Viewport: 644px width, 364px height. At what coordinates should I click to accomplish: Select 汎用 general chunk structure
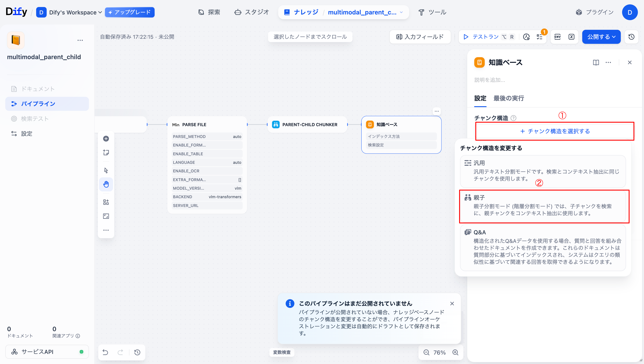click(x=543, y=171)
